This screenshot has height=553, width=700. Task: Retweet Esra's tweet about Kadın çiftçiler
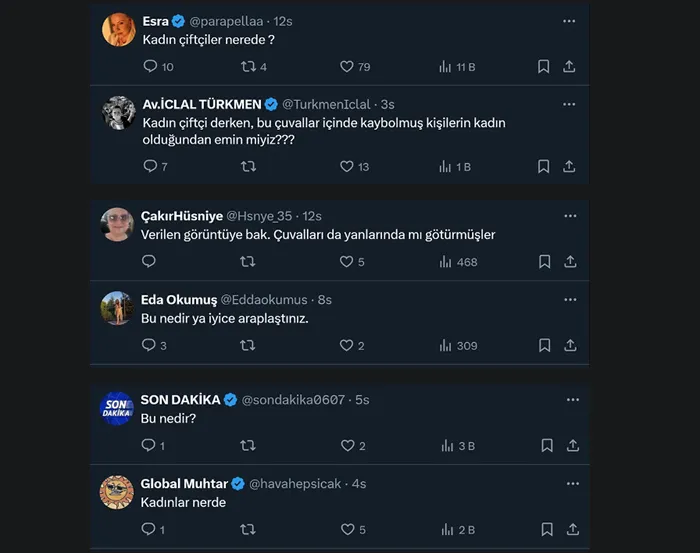pos(248,67)
